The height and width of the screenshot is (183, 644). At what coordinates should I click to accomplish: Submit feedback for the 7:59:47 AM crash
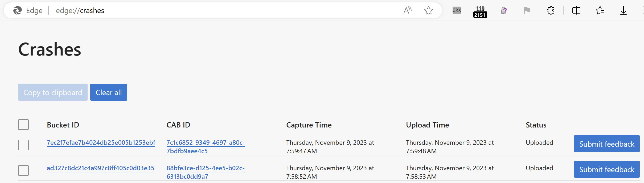tap(607, 144)
